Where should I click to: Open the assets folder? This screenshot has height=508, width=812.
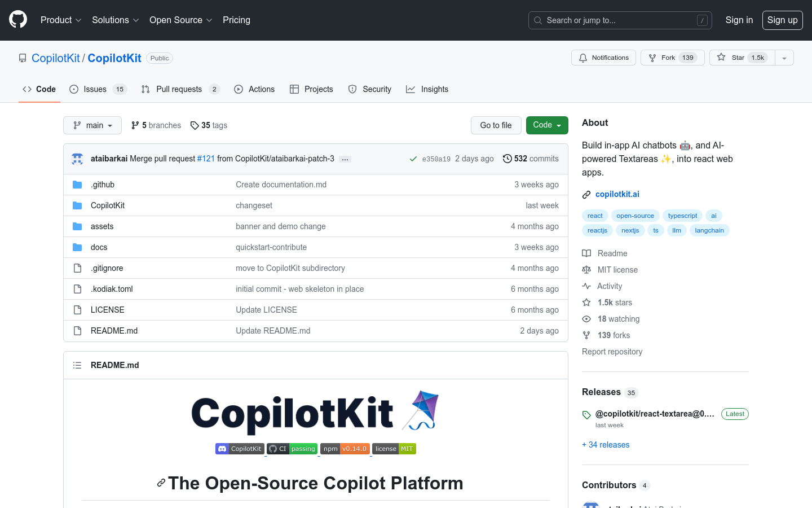click(x=102, y=226)
